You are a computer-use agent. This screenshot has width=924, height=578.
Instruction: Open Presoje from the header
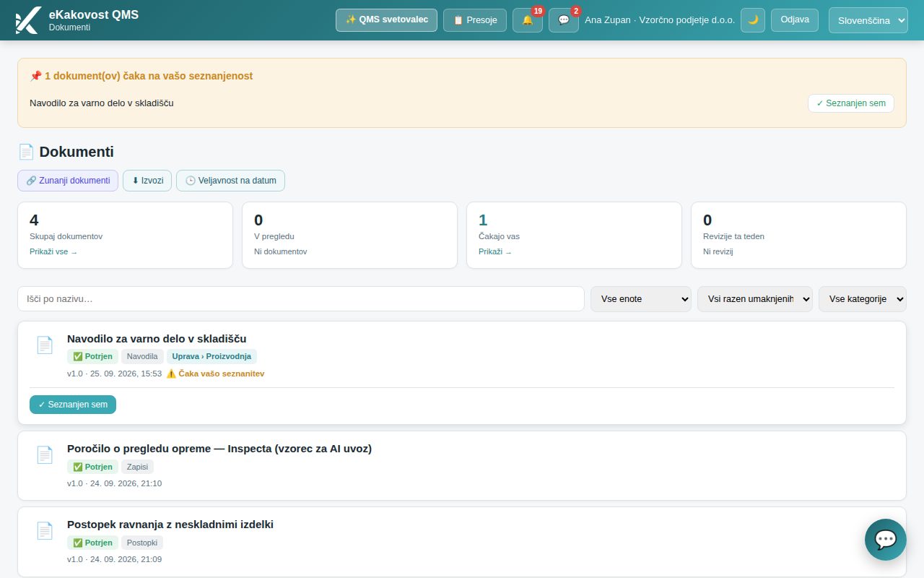(x=475, y=20)
